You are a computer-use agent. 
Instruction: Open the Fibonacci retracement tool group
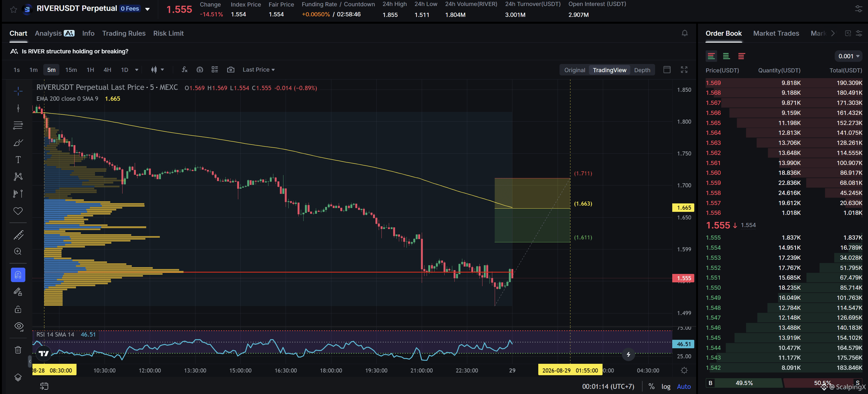pos(18,125)
